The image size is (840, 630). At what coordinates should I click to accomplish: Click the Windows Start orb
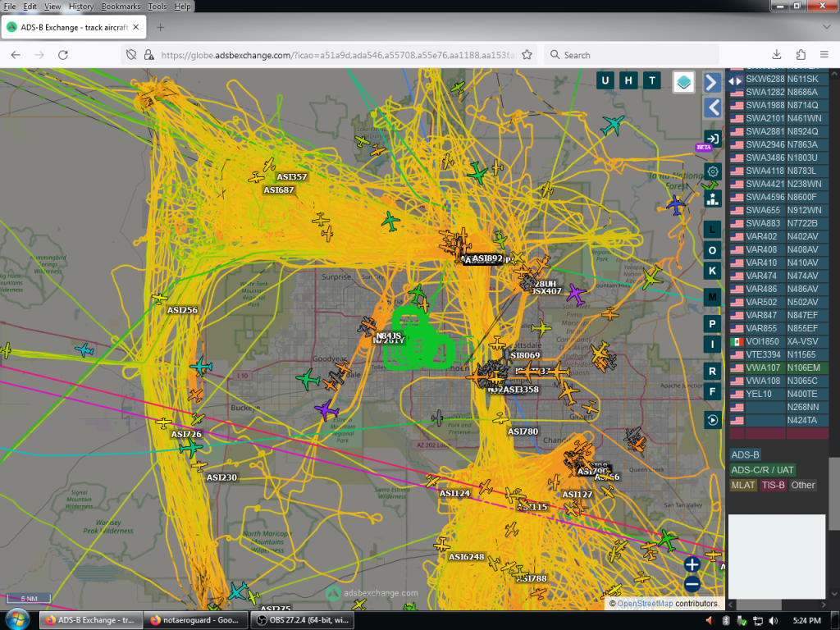[x=16, y=620]
